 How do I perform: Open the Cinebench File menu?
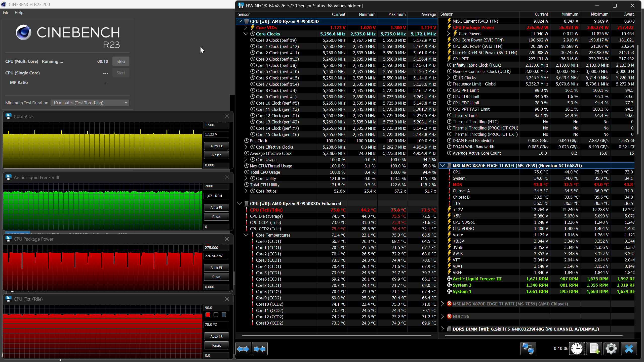coord(6,13)
